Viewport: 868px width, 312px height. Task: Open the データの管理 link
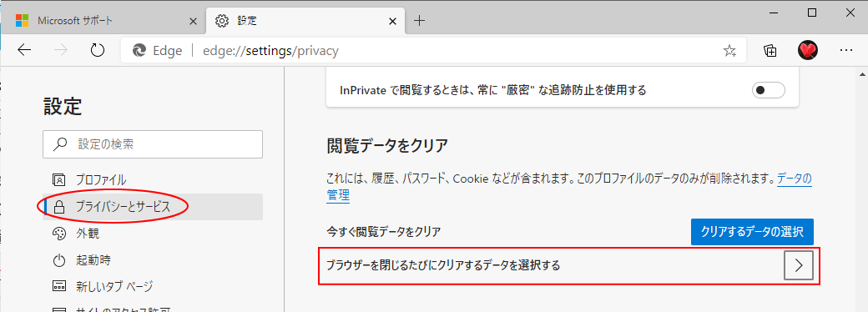[795, 179]
